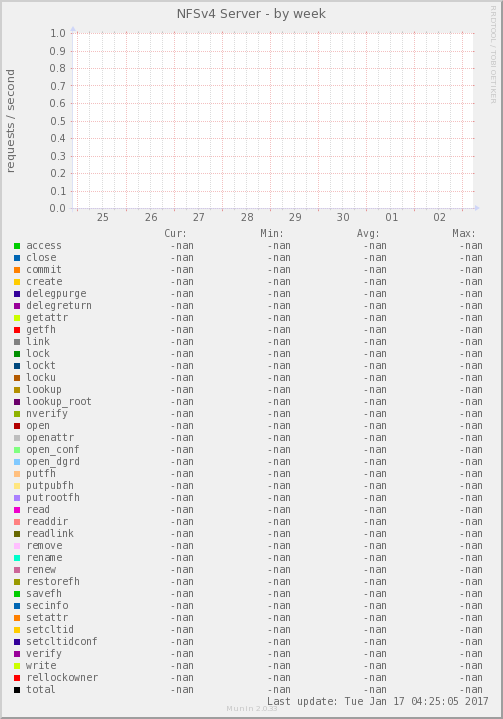
Task: Click the openattr legend label
Action: click(50, 438)
